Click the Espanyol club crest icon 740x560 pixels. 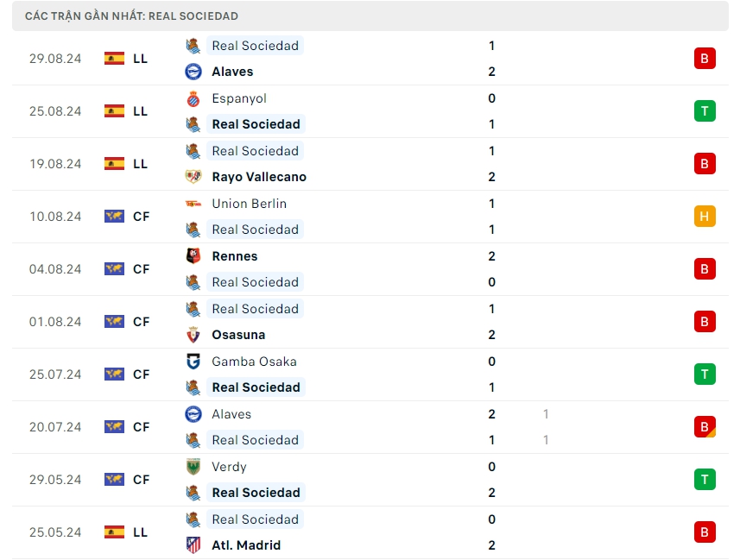coord(193,98)
